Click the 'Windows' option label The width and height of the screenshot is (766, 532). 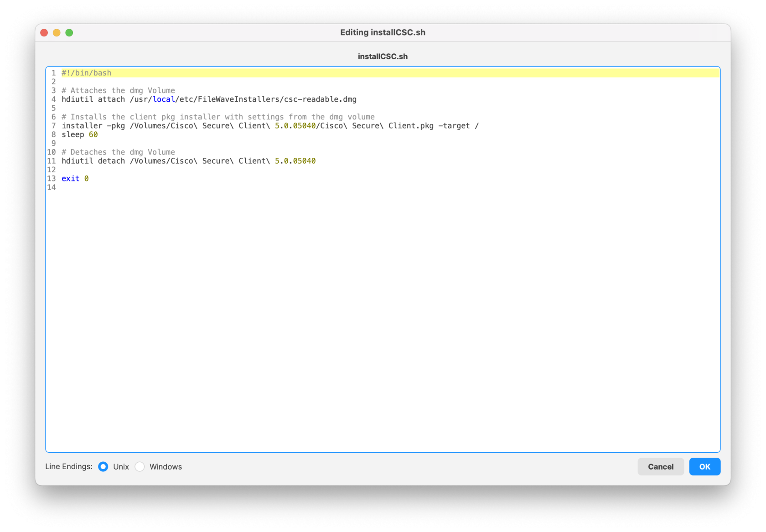pyautogui.click(x=166, y=467)
